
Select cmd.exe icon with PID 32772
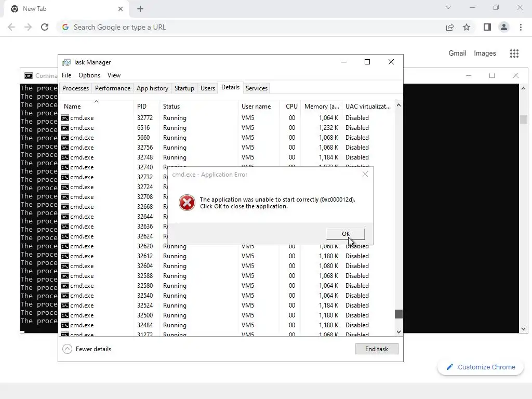65,118
